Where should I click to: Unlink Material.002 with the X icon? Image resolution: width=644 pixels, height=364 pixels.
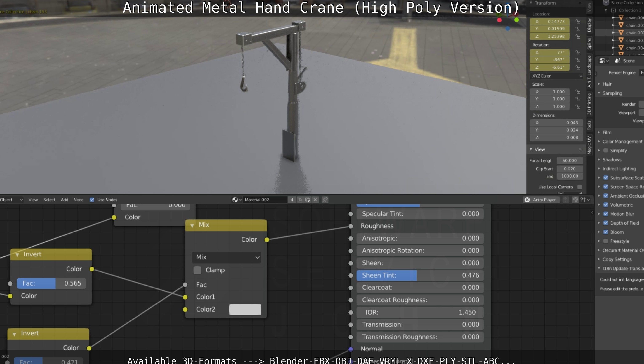tap(315, 200)
